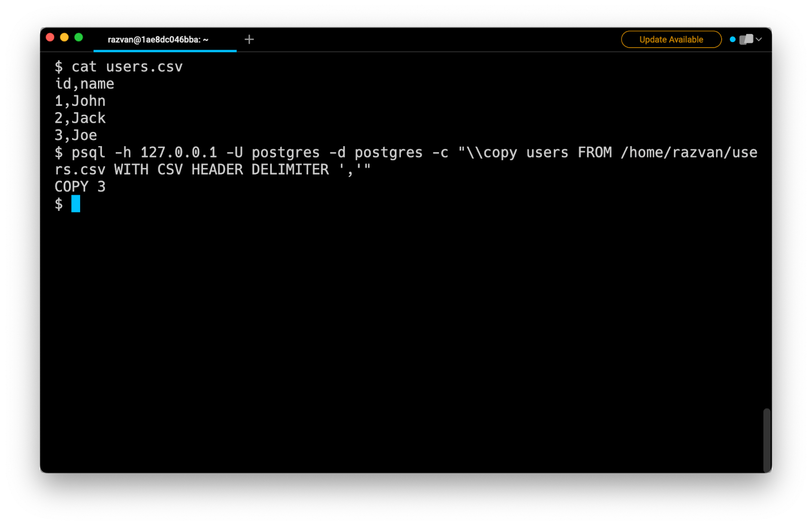
Task: Close the terminal window with red button
Action: 50,38
